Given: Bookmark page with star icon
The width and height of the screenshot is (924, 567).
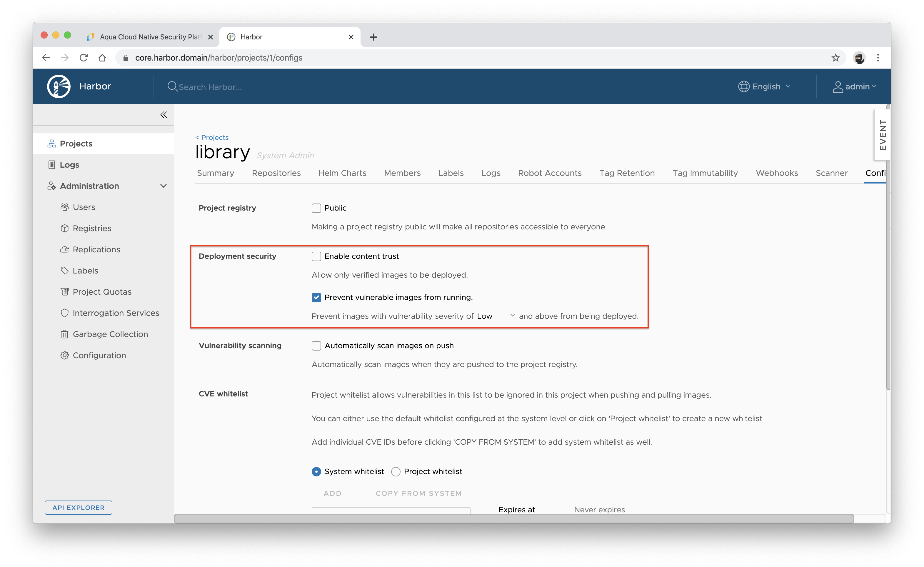Looking at the screenshot, I should tap(835, 58).
